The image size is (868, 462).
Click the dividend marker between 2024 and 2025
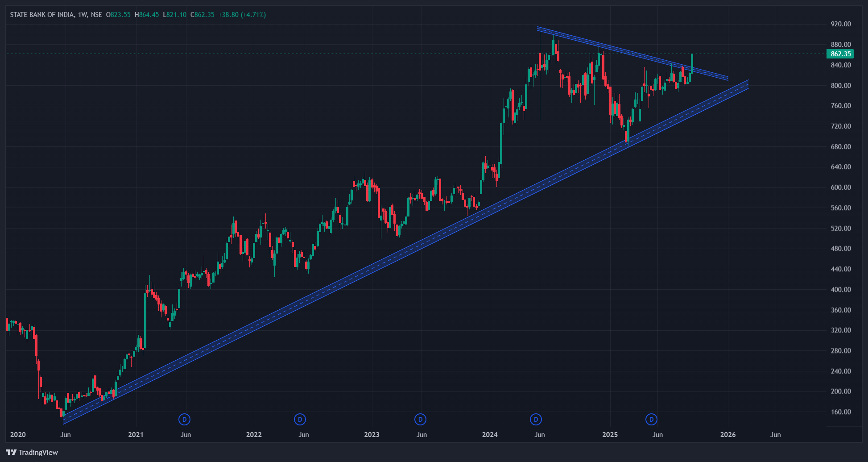click(536, 419)
